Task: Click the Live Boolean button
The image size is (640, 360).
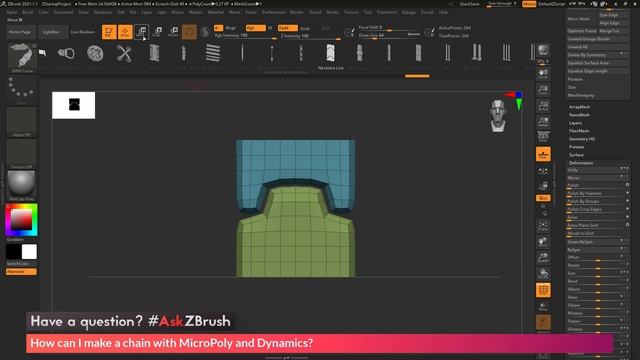Action: tap(83, 32)
